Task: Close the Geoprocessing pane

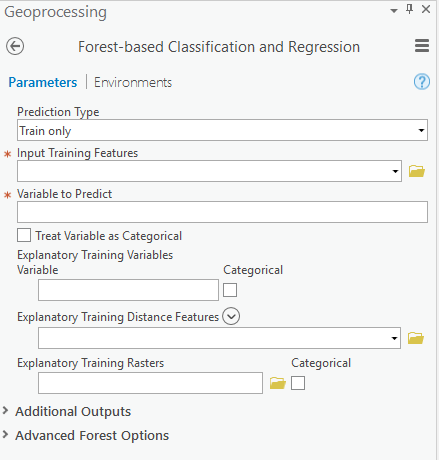Action: pos(426,9)
